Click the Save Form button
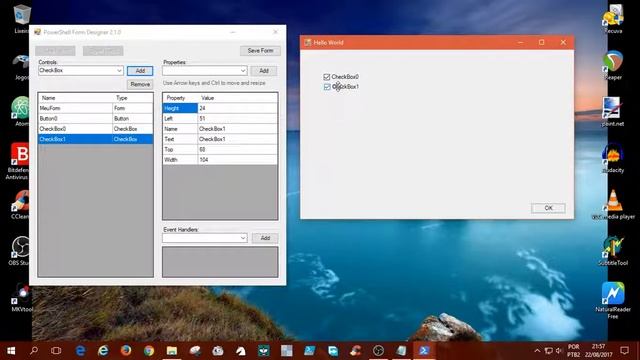 [x=260, y=51]
